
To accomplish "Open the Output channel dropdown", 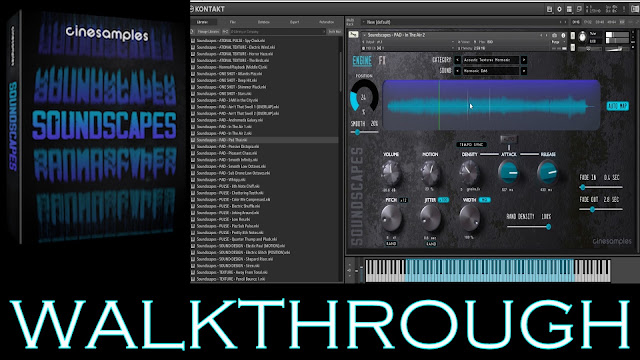I will coord(408,42).
